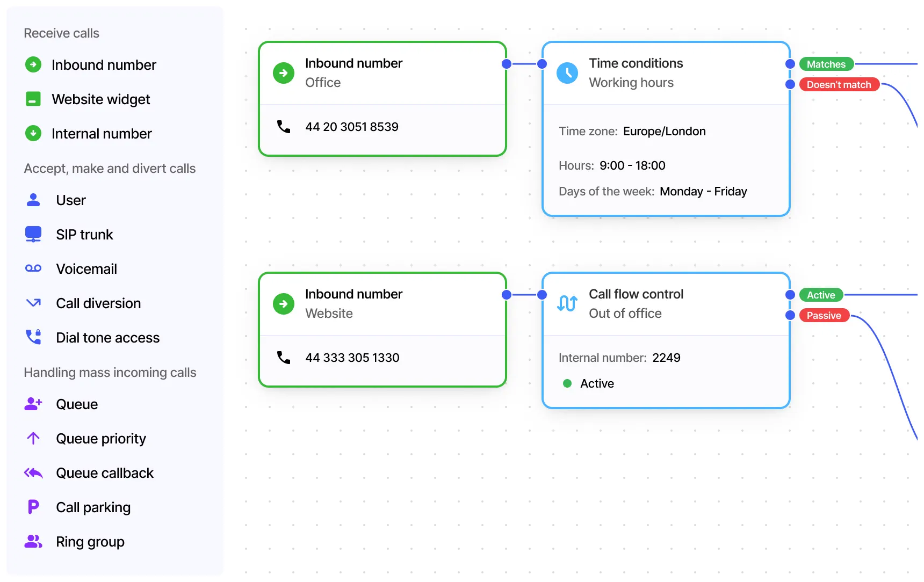Select the Queue priority up-arrow icon

tap(33, 438)
